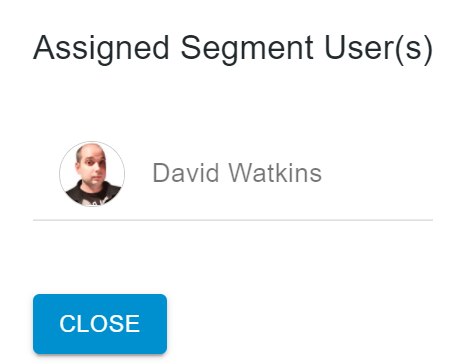This screenshot has height=364, width=470.
Task: Click the word Segment in the title
Action: point(247,49)
